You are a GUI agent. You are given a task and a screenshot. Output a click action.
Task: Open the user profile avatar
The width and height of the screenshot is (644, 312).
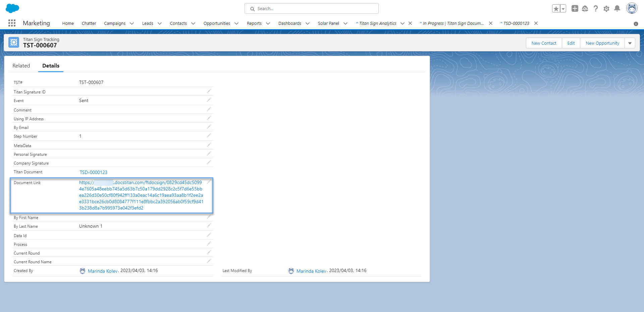[x=632, y=8]
